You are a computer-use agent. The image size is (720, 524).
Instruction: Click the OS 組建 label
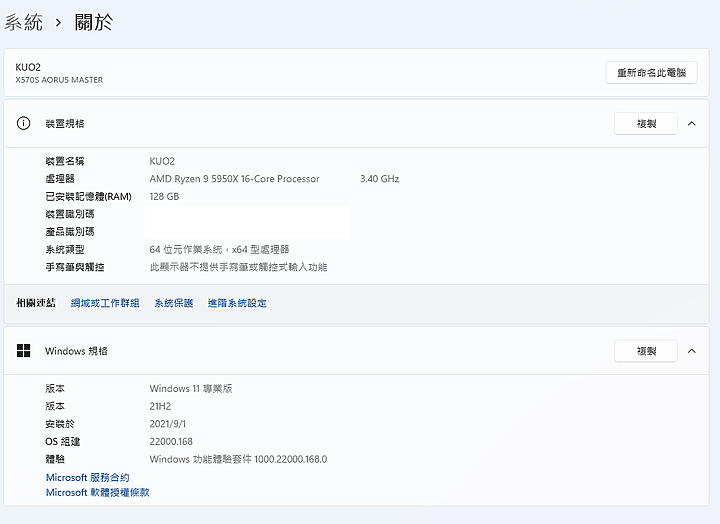[x=62, y=441]
